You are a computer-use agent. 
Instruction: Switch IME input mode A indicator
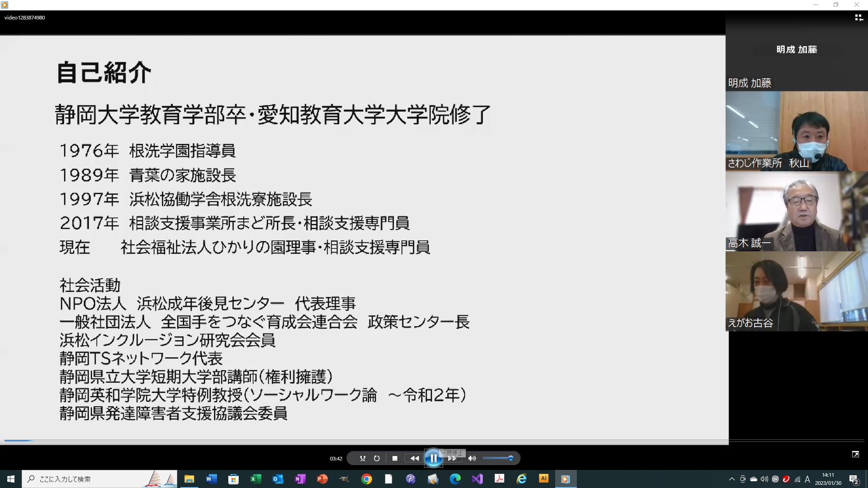pos(807,479)
